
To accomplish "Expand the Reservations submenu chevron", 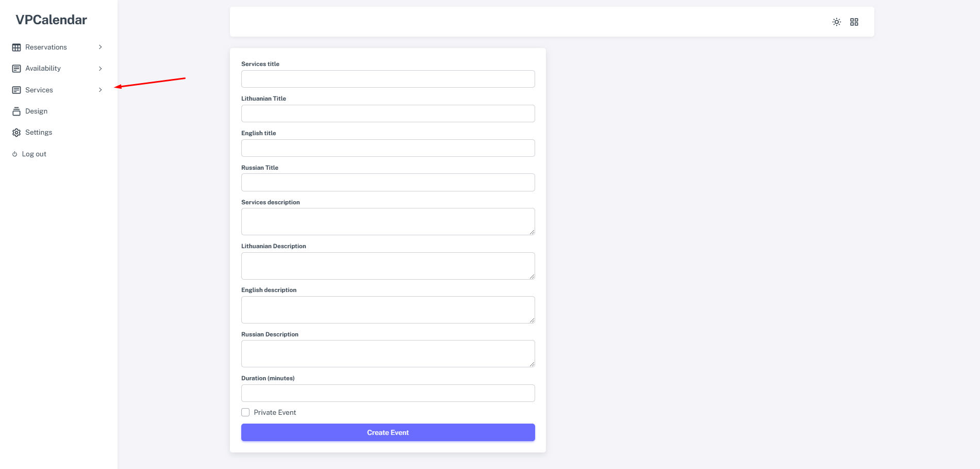I will (100, 47).
